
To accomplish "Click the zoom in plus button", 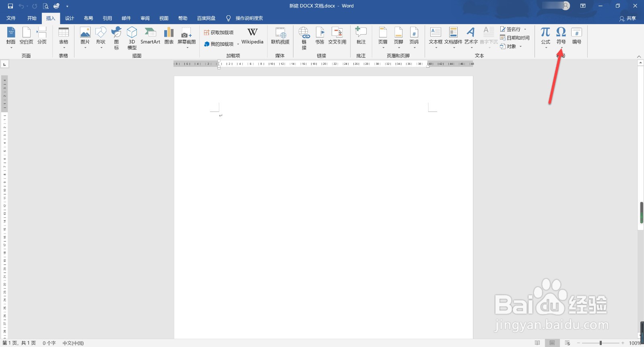I will pyautogui.click(x=623, y=343).
